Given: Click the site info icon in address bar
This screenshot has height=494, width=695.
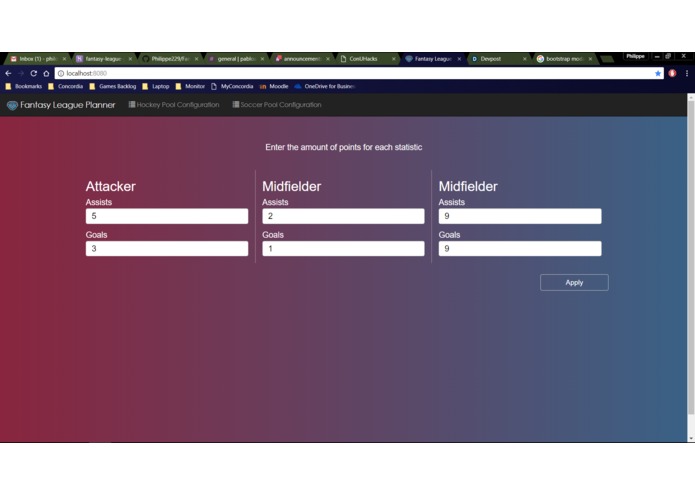Looking at the screenshot, I should coord(61,74).
